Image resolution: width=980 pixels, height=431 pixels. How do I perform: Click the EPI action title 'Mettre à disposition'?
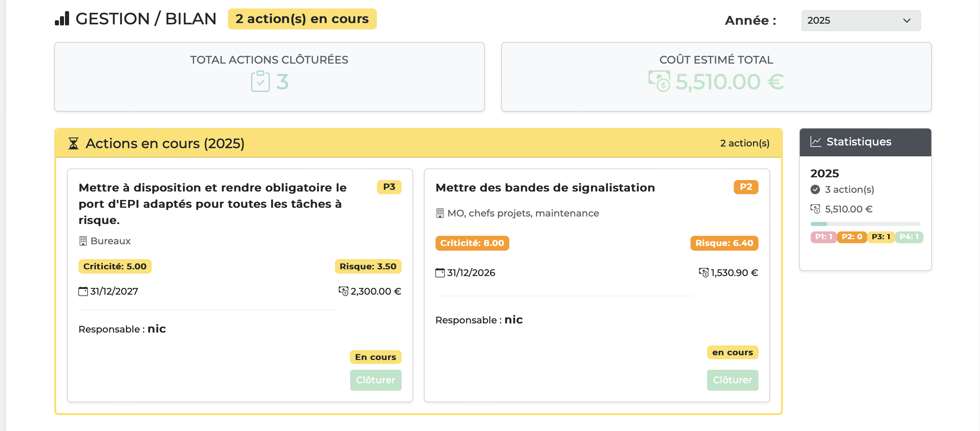pyautogui.click(x=212, y=204)
